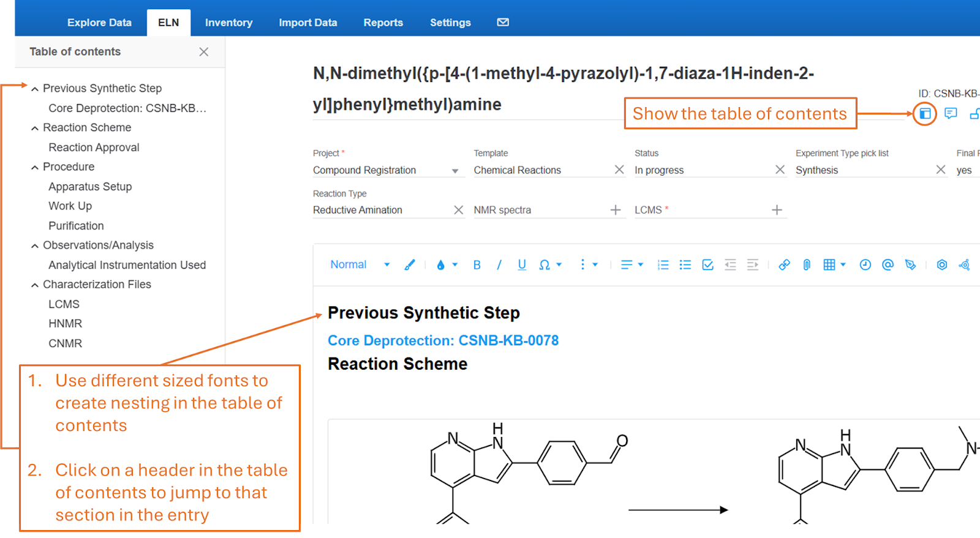Open the Reports tab

pos(383,23)
